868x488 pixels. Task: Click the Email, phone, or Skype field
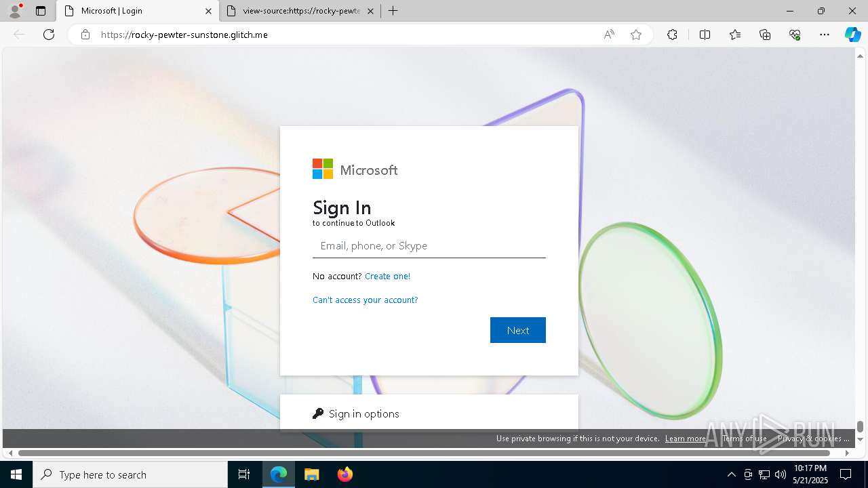pyautogui.click(x=429, y=246)
